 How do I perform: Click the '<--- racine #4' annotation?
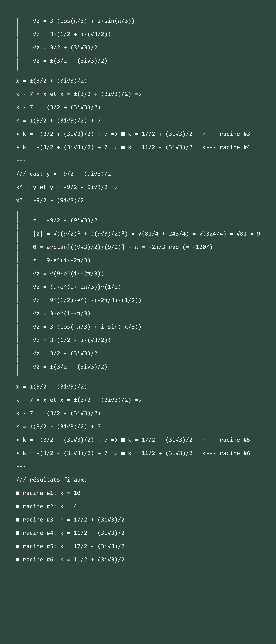pos(226,147)
